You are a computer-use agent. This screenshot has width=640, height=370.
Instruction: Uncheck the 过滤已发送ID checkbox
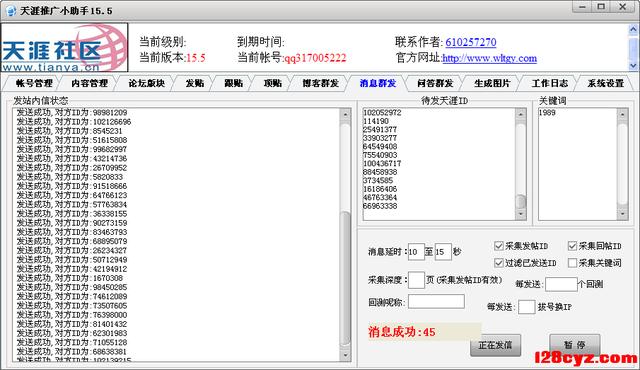(498, 263)
